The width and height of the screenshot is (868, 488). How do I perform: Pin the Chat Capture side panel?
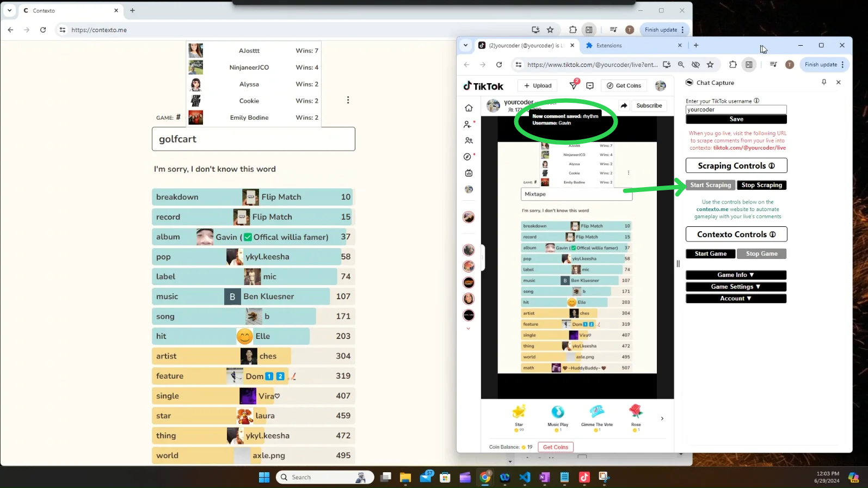coord(824,82)
